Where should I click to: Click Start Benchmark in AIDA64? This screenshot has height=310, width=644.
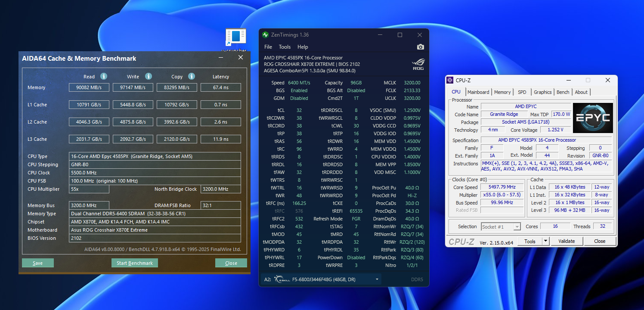click(x=135, y=263)
